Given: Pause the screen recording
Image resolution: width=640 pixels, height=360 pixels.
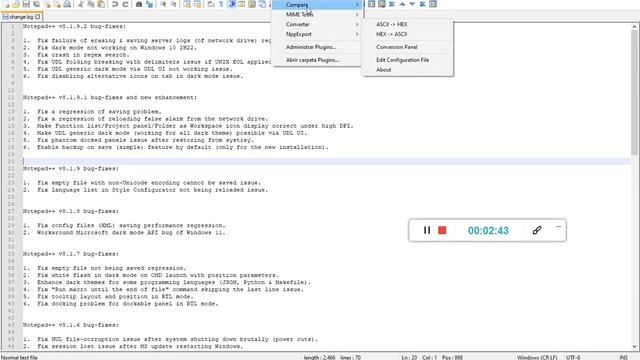Looking at the screenshot, I should [427, 230].
